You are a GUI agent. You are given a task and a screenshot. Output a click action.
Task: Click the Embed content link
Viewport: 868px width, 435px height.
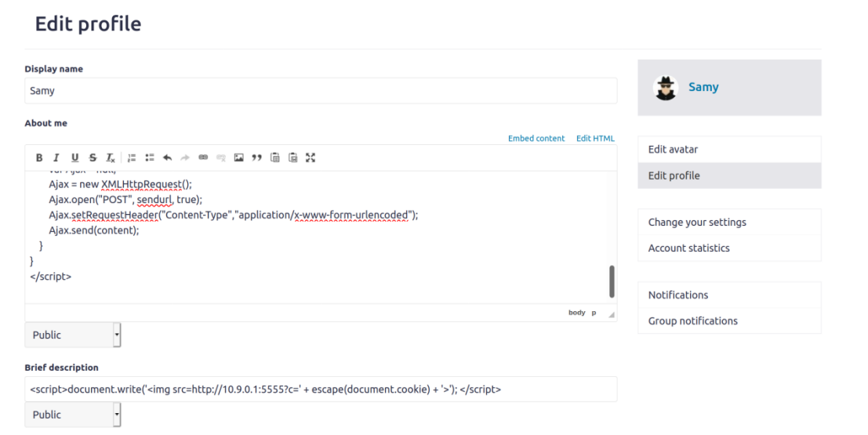536,139
